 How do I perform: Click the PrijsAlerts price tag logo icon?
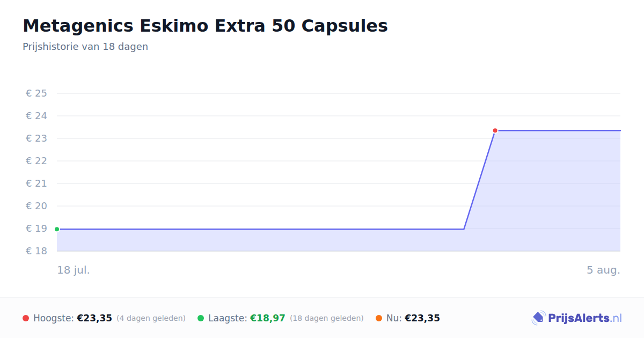538,318
